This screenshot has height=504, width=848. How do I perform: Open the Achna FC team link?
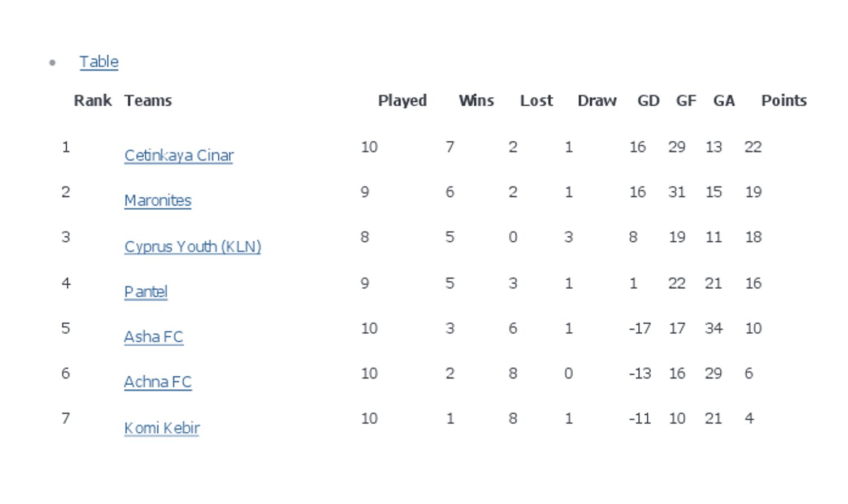pos(158,383)
